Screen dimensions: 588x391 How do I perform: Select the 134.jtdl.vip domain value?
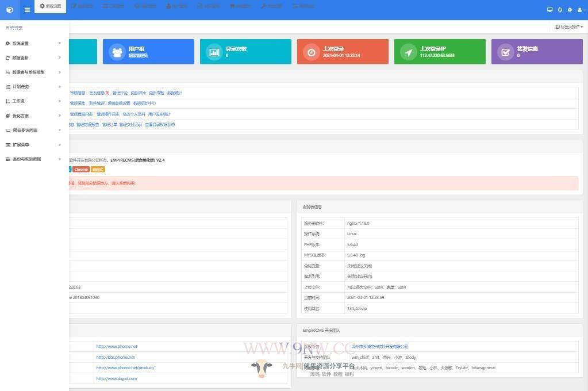[x=357, y=309]
